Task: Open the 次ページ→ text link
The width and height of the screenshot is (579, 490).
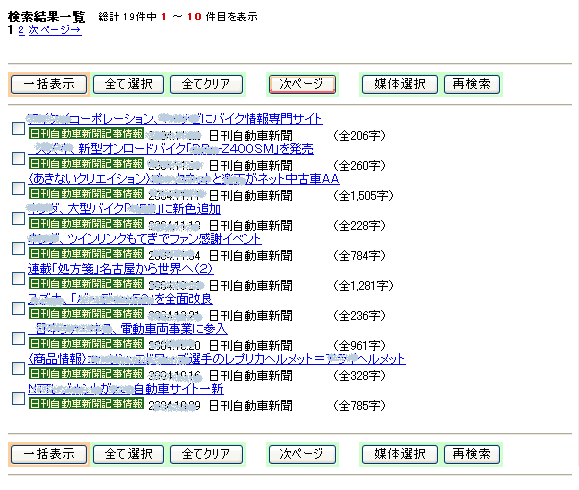Action: 55,30
